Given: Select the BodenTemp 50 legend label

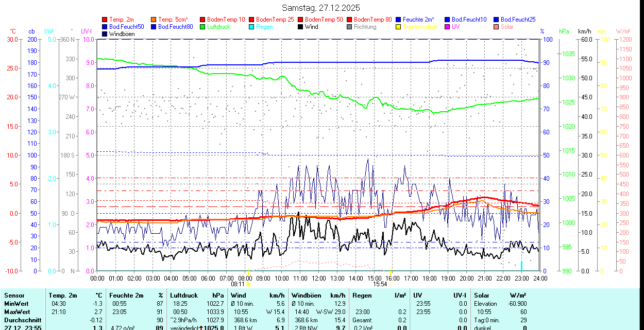Looking at the screenshot, I should tap(324, 20).
